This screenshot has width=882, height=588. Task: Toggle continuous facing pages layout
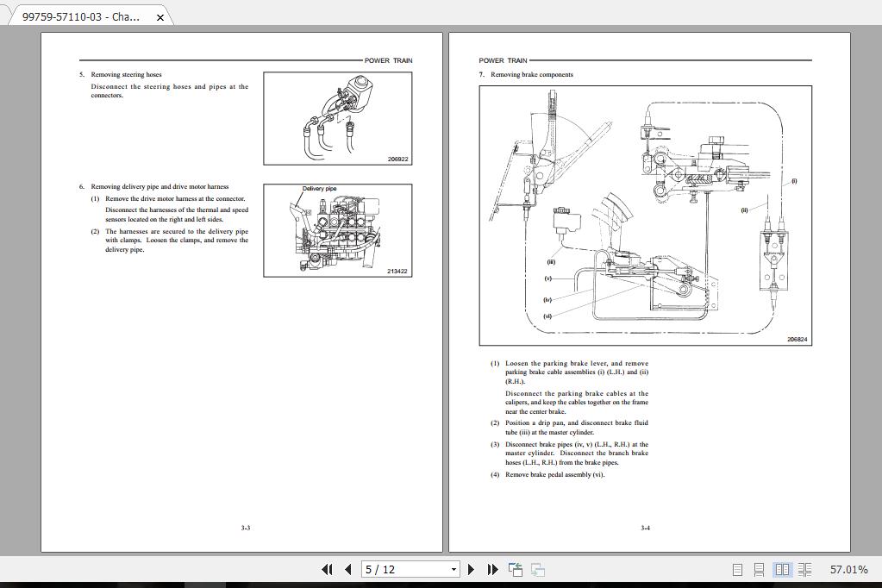804,569
